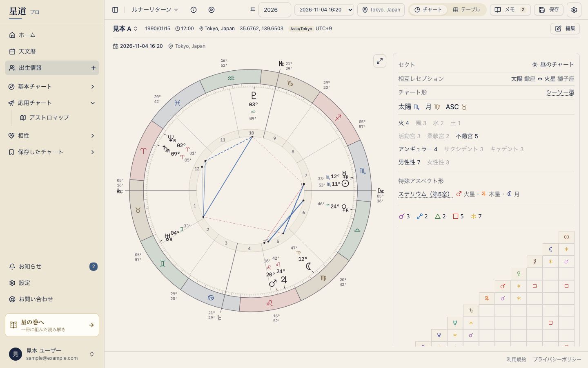The height and width of the screenshot is (368, 588).
Task: Add new birth data with plus icon
Action: click(93, 68)
